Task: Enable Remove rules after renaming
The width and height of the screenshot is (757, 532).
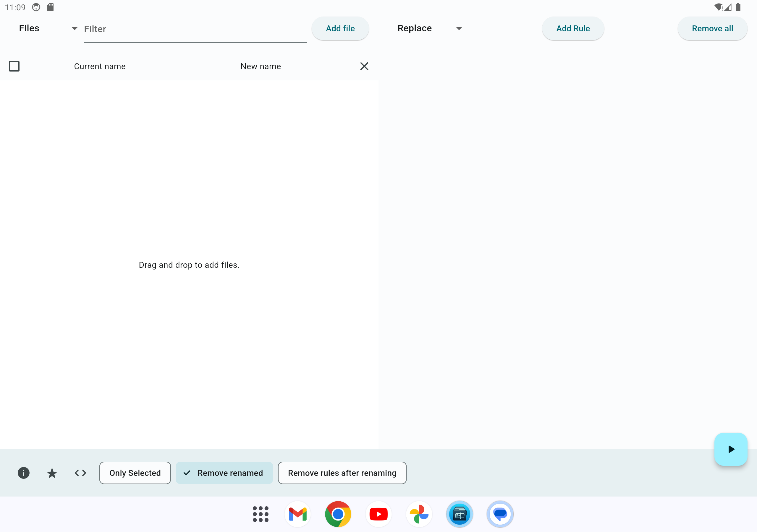Action: pos(342,473)
